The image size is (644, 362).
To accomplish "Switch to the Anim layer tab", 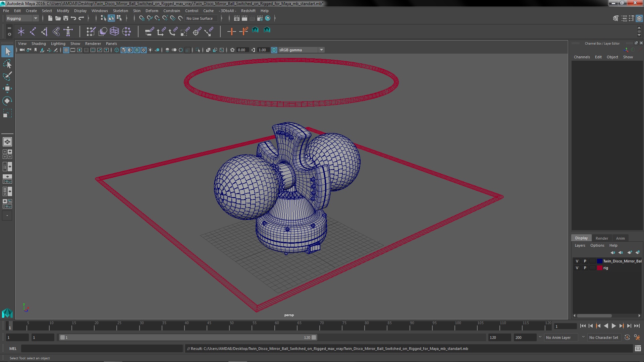I will pos(620,238).
